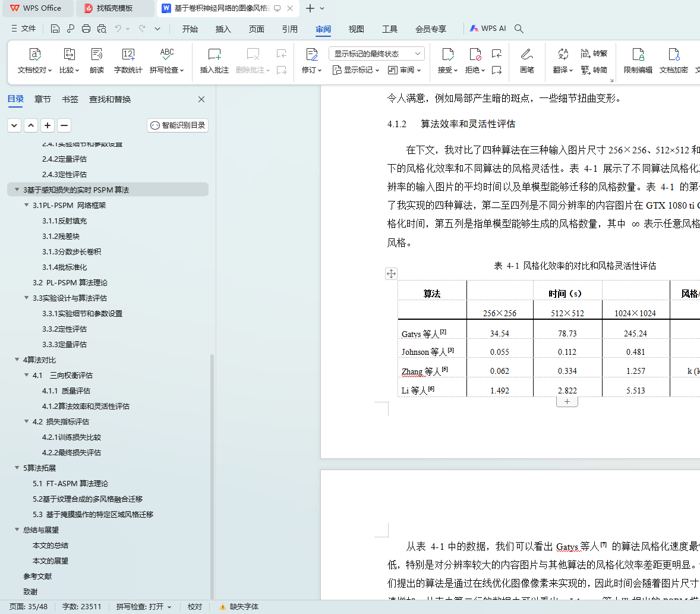Viewport: 700px width, 614px height.
Task: Jump to 5.1 FT-ASPM 算法理论 heading
Action: [70, 483]
